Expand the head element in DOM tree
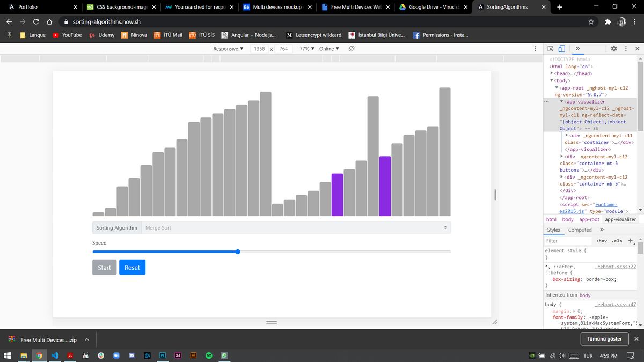 pos(552,73)
